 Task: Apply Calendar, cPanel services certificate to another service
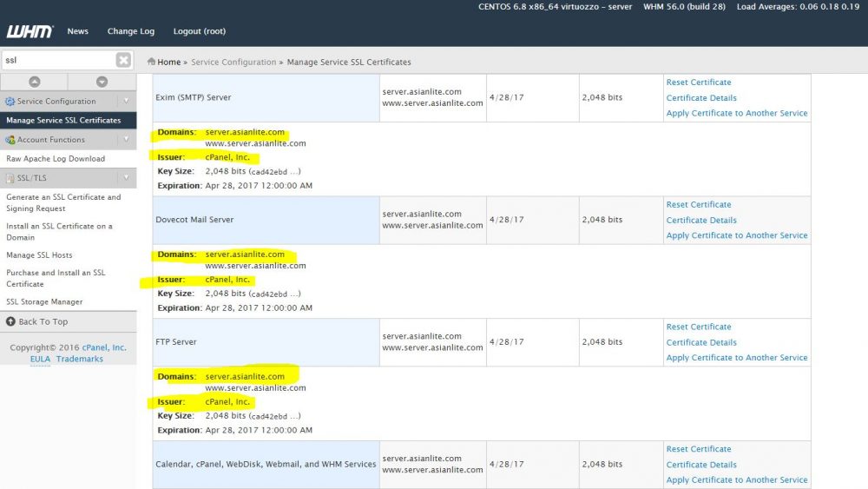[x=737, y=480]
